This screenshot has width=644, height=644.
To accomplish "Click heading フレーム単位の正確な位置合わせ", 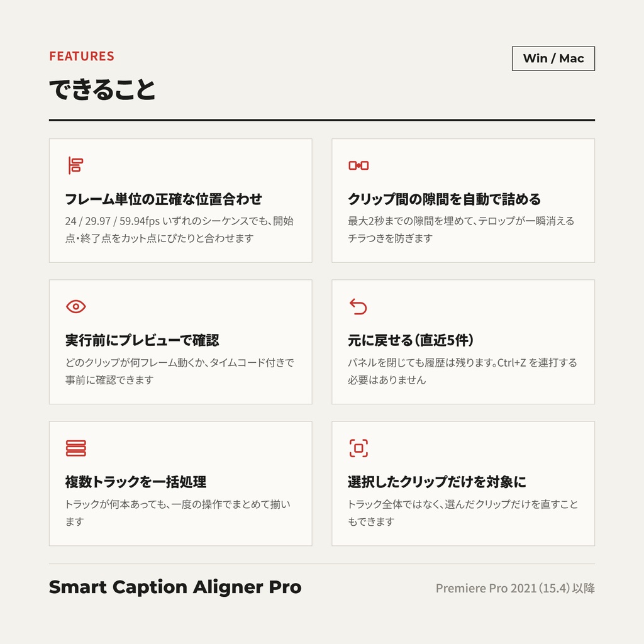I will click(x=164, y=199).
